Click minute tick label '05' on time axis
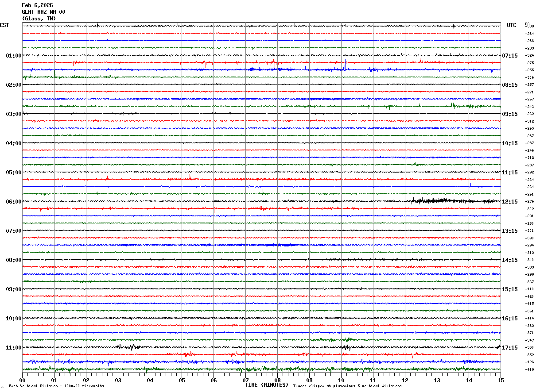 pyautogui.click(x=182, y=380)
